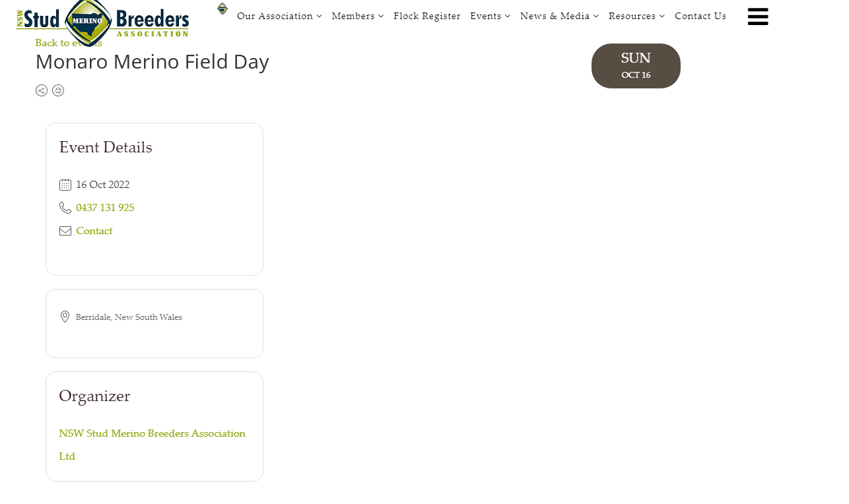
Task: Click the small Merino diamond logo icon
Action: coord(222,8)
